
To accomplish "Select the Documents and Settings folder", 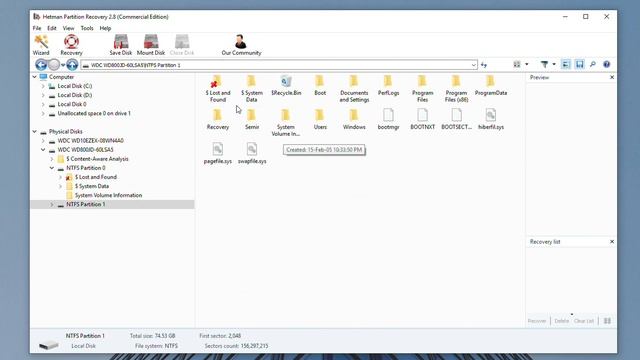I will pyautogui.click(x=354, y=89).
